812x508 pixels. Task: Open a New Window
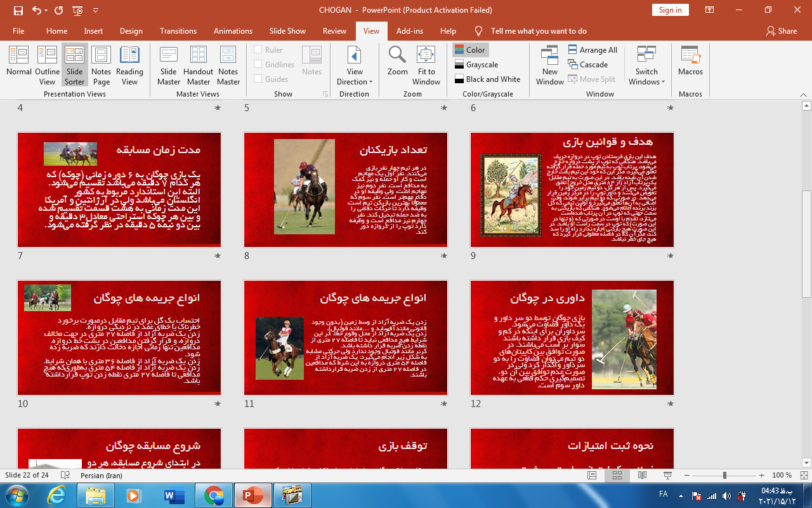[549, 62]
